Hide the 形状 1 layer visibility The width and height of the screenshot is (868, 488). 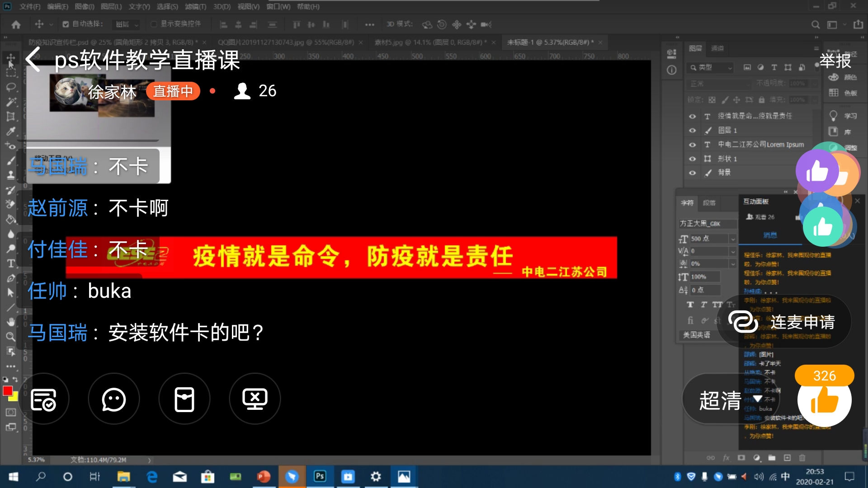(692, 159)
